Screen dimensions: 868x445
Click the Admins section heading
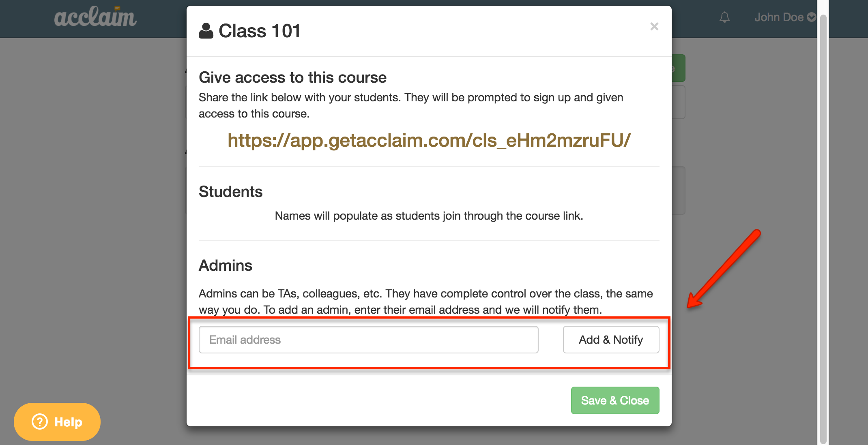coord(225,265)
